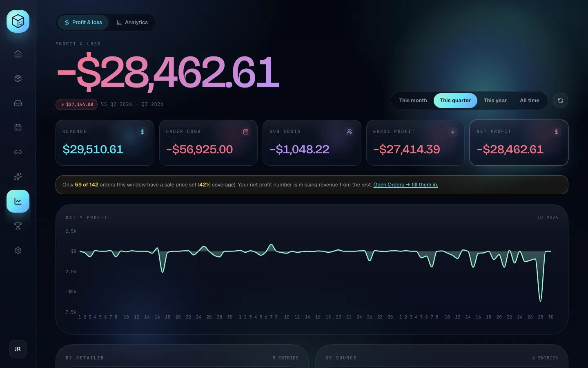
Task: Click the 5 entries label
Action: [285, 358]
